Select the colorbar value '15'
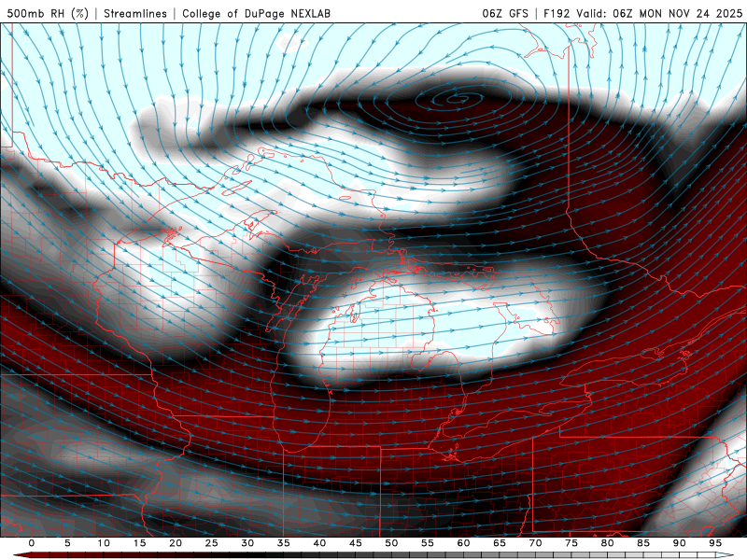 click(139, 543)
